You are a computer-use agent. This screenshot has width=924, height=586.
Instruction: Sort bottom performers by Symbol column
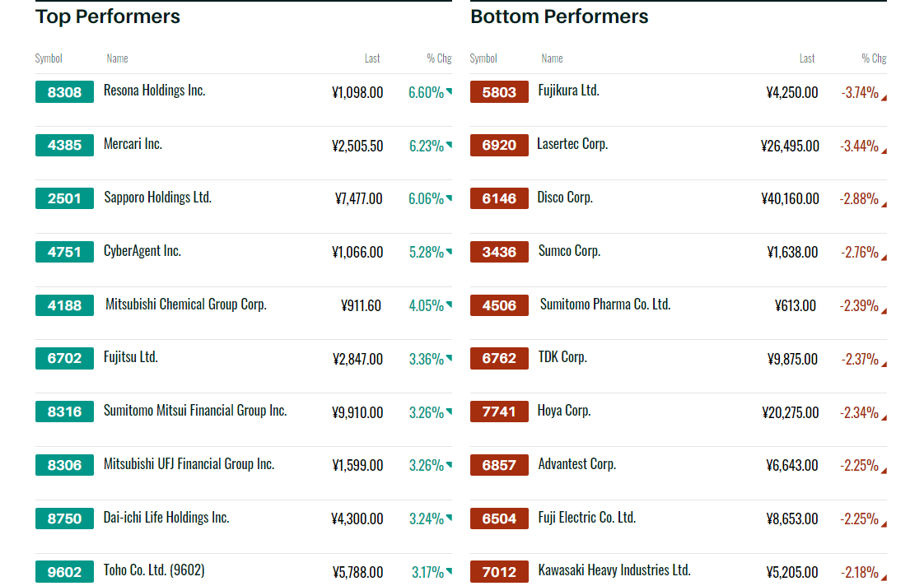[483, 58]
